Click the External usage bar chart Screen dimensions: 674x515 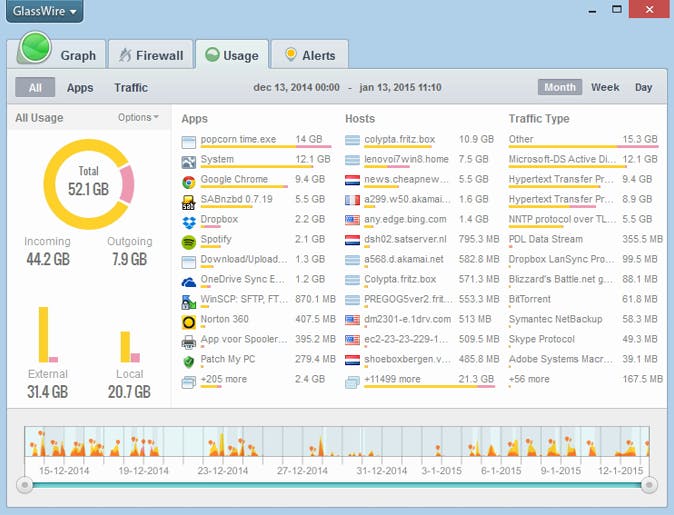pyautogui.click(x=48, y=334)
